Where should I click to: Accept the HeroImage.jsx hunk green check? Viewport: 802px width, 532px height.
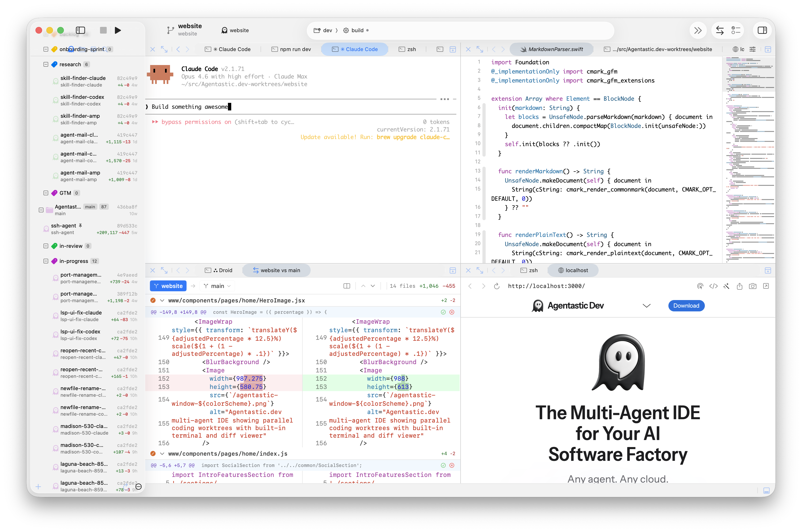(x=443, y=312)
